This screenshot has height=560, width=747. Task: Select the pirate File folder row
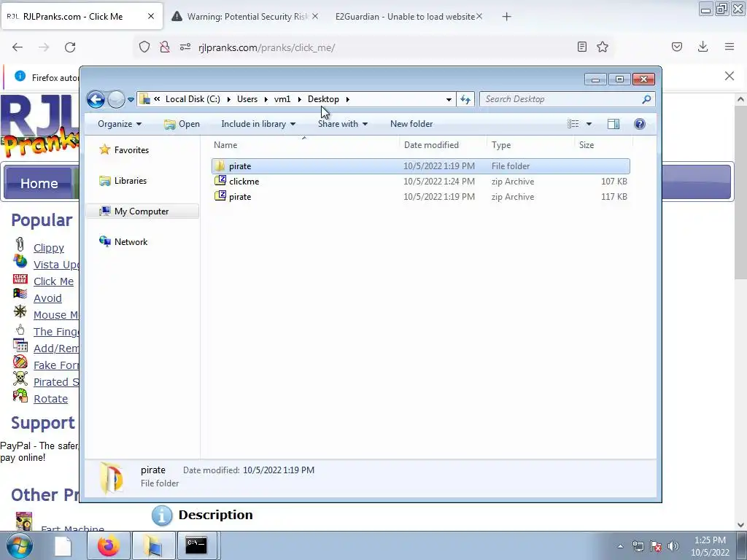[x=421, y=166]
